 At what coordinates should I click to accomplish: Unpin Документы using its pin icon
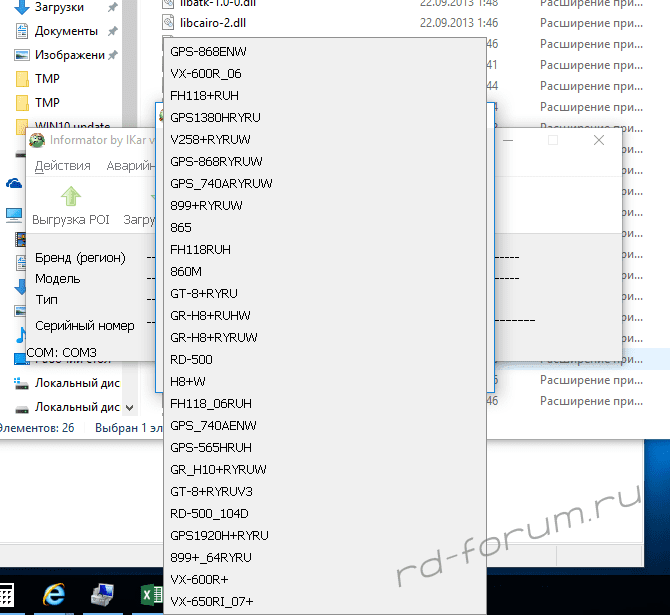[112, 31]
